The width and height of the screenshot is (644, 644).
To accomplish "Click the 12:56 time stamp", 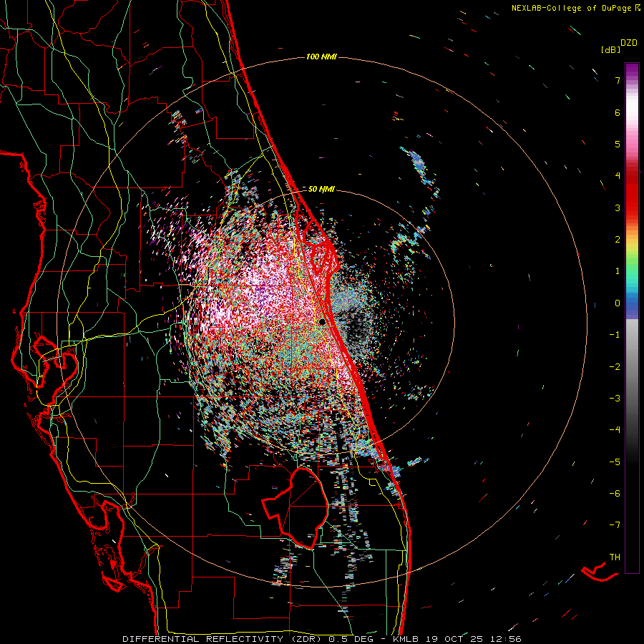I will tap(506, 639).
